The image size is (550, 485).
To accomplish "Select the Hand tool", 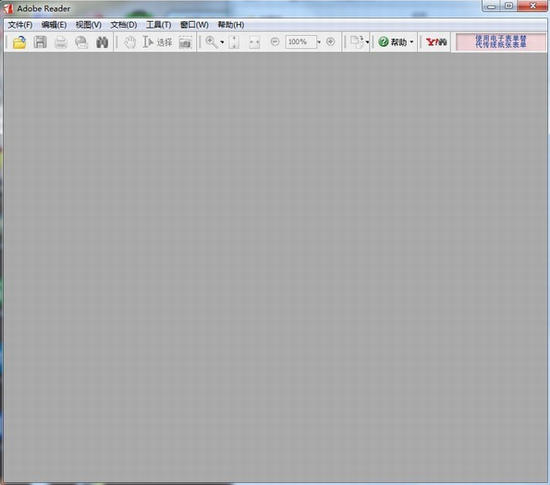I will tap(130, 42).
